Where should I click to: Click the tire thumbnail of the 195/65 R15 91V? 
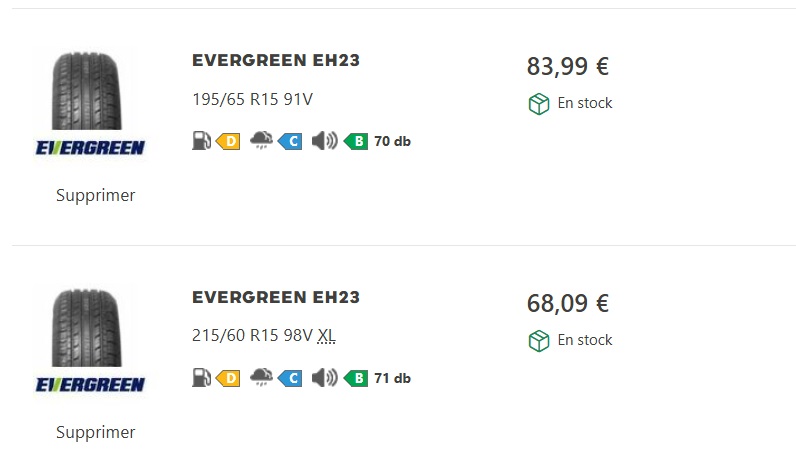click(91, 90)
